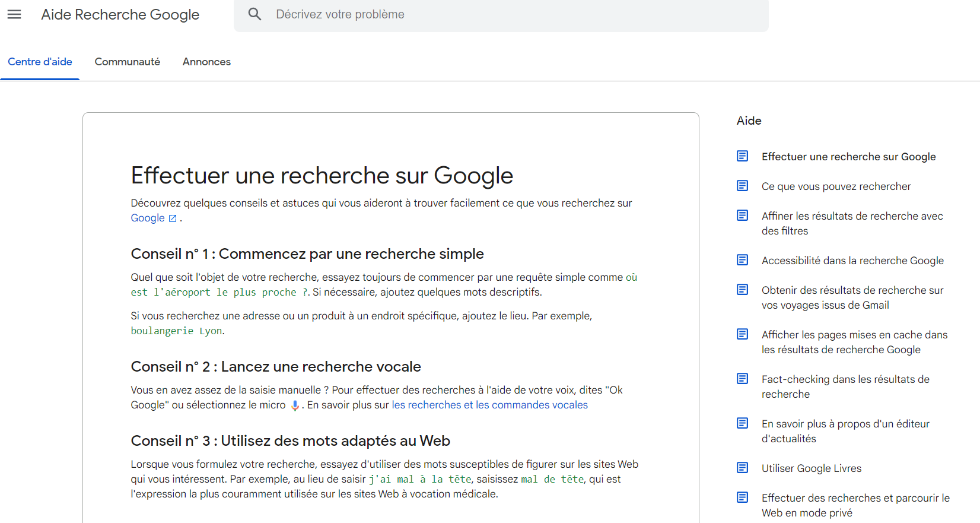Open the Annonces tab
The height and width of the screenshot is (523, 980).
[206, 62]
